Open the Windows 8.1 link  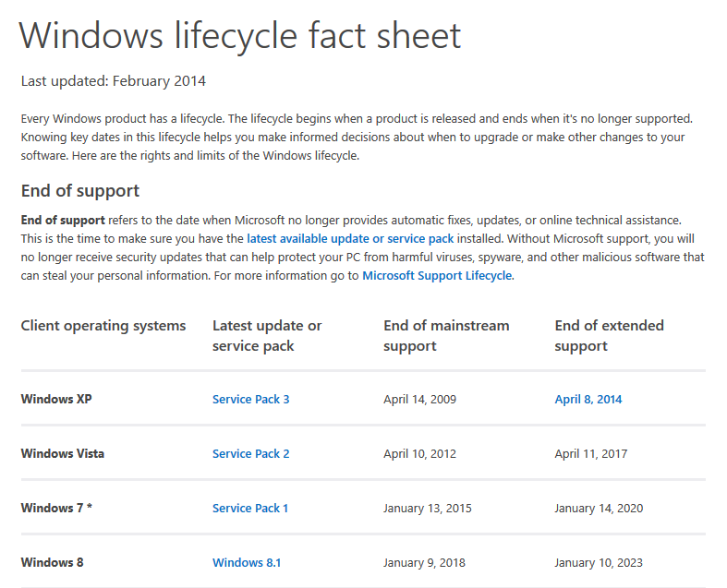[x=247, y=562]
